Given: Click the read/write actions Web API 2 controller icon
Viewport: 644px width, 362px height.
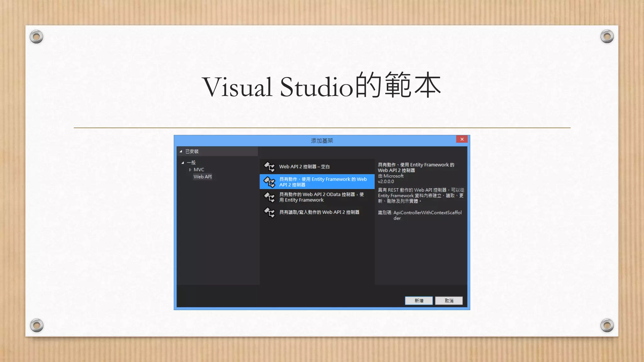Looking at the screenshot, I should (x=269, y=212).
